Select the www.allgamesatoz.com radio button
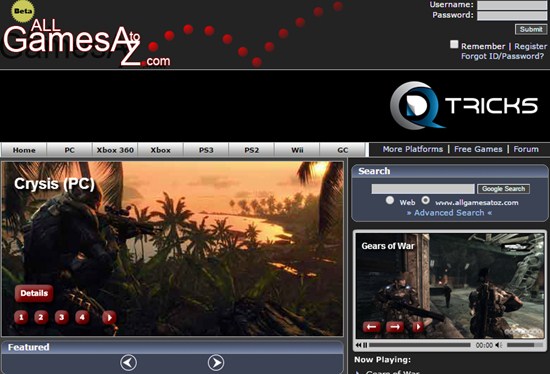Viewport: 550px width, 374px height. [x=425, y=200]
